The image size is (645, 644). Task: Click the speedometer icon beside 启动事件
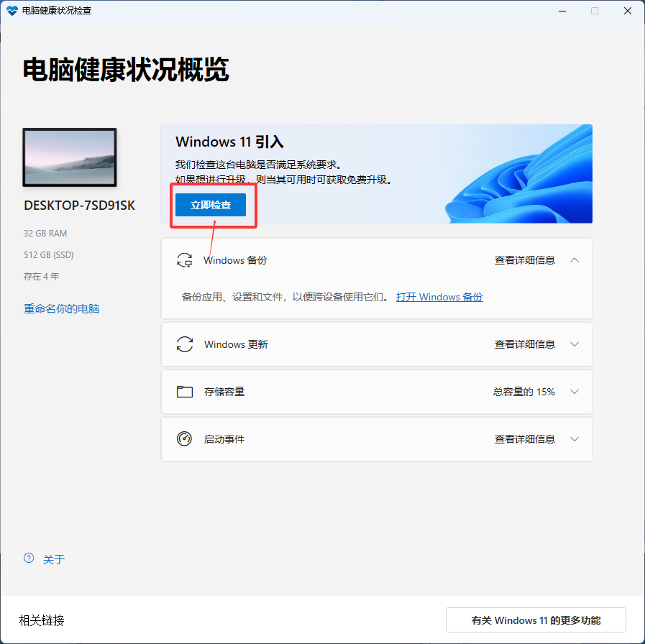(x=185, y=439)
